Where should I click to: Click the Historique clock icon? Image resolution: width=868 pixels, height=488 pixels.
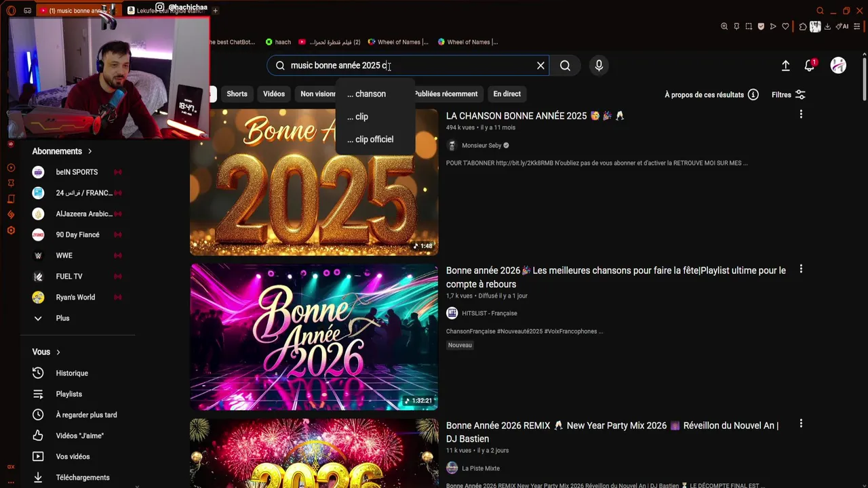[x=38, y=373]
